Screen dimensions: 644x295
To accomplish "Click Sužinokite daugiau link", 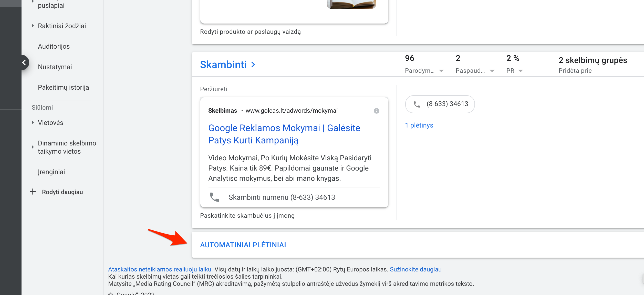I will tap(416, 269).
